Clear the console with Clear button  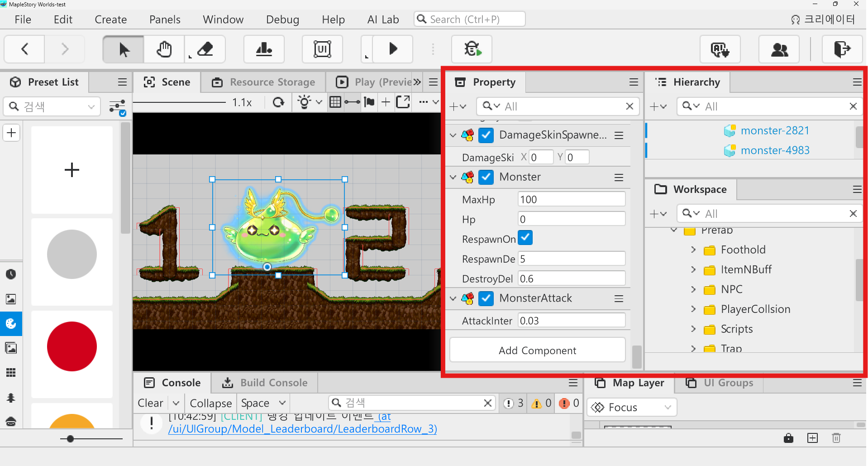[x=151, y=403]
